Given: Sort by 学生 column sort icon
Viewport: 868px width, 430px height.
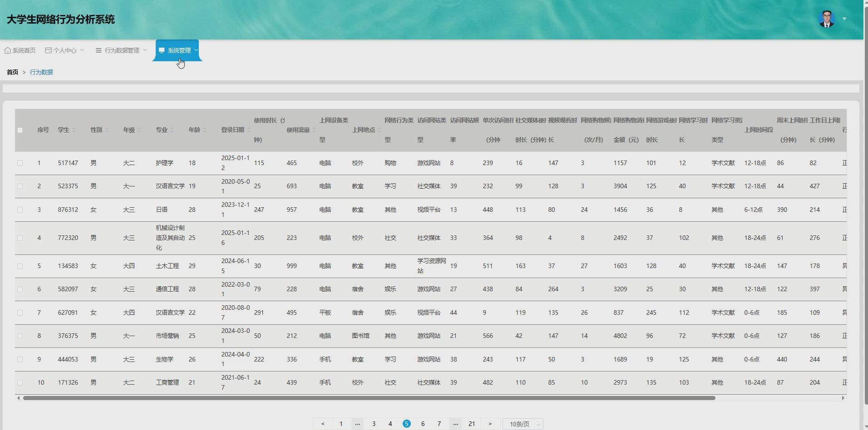Looking at the screenshot, I should click(74, 130).
